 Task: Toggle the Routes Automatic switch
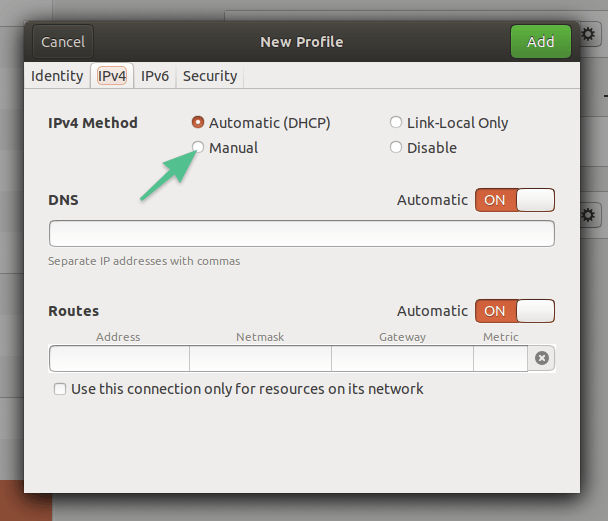[515, 311]
